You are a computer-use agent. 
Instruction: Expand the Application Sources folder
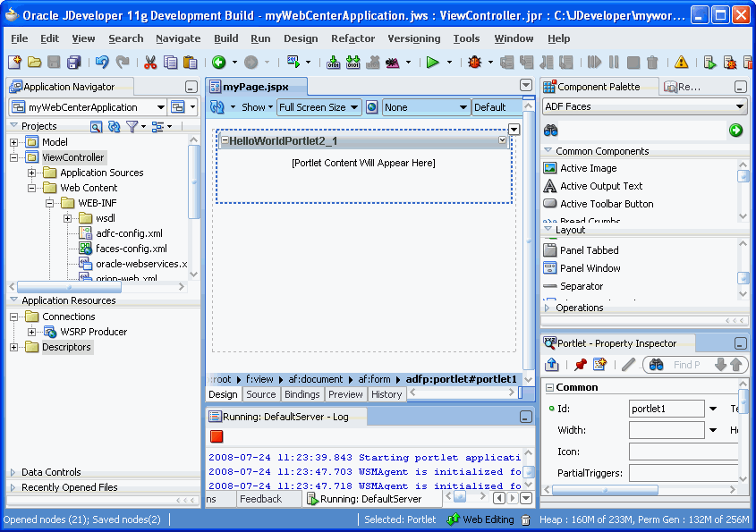(x=32, y=173)
